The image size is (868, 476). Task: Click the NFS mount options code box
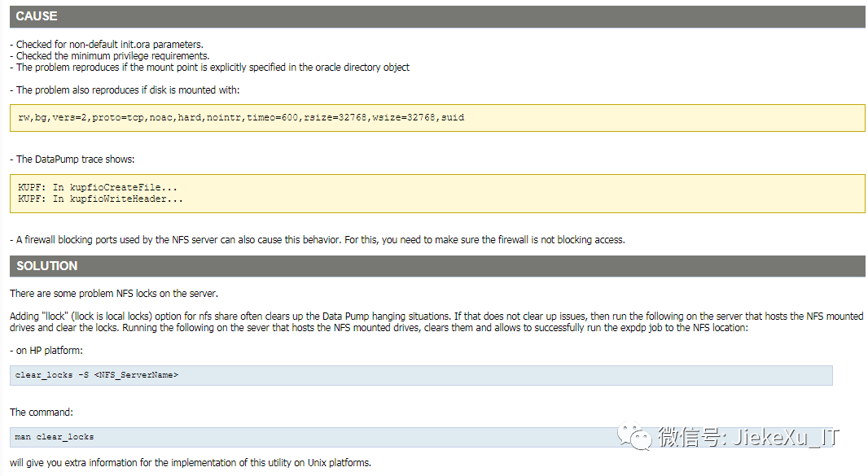[436, 118]
